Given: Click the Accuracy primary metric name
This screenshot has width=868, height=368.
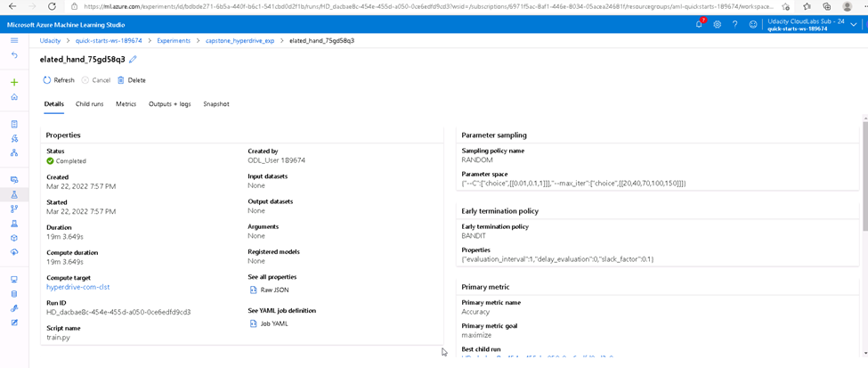Looking at the screenshot, I should click(x=475, y=312).
